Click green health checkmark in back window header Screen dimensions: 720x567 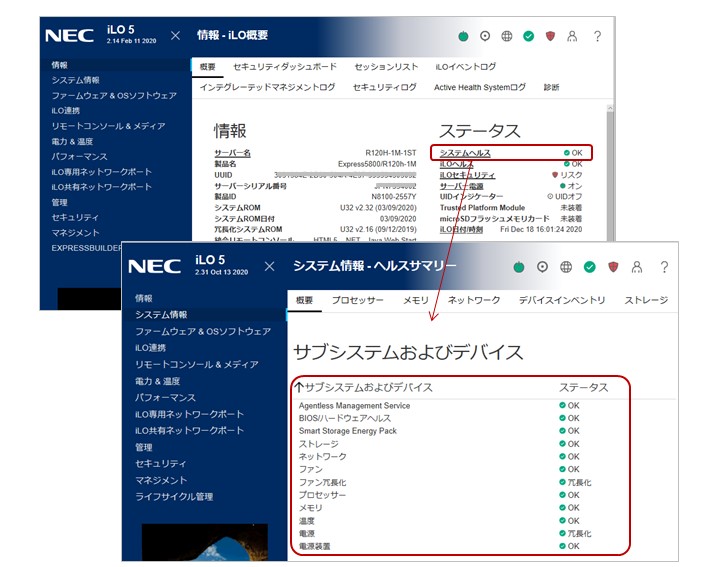[529, 36]
